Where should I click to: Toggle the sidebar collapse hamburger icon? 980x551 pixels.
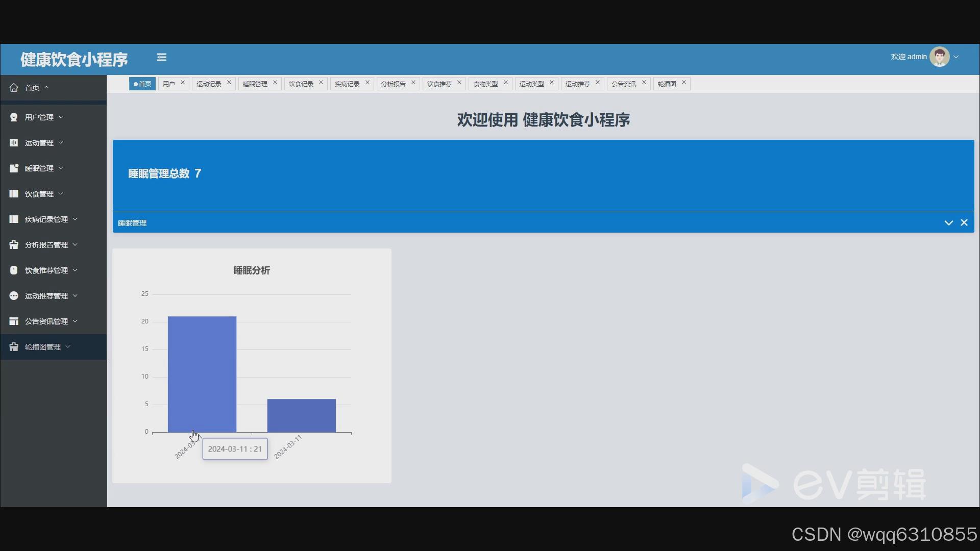[x=162, y=57]
